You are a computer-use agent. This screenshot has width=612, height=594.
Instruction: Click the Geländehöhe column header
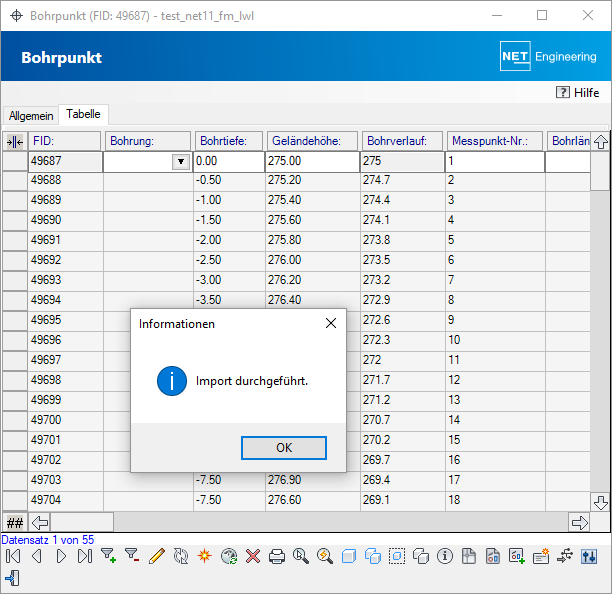tap(312, 141)
